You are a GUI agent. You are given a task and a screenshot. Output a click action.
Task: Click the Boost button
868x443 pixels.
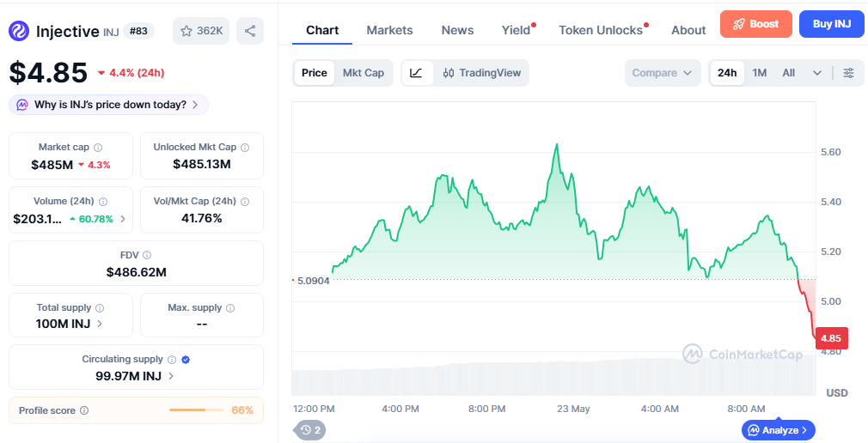point(757,24)
